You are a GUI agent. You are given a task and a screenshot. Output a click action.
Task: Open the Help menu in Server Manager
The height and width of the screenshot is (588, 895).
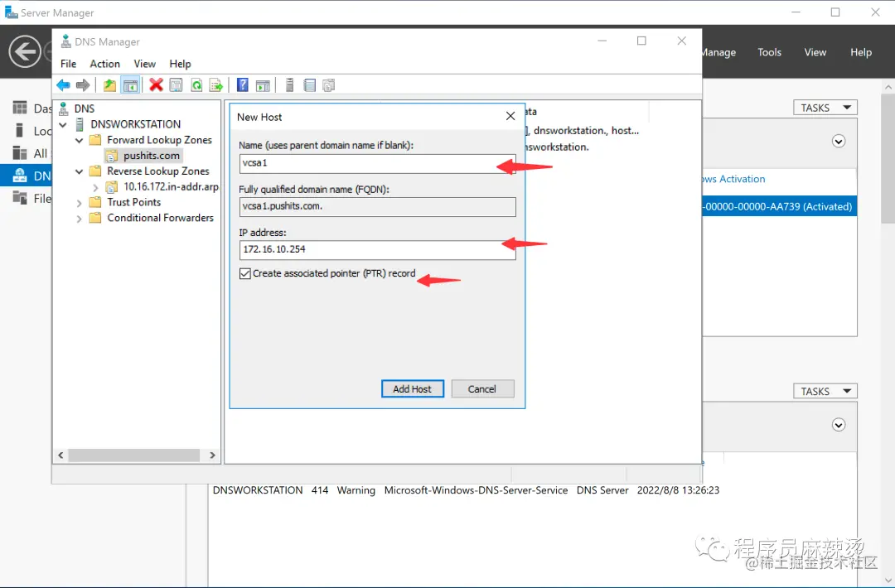861,52
